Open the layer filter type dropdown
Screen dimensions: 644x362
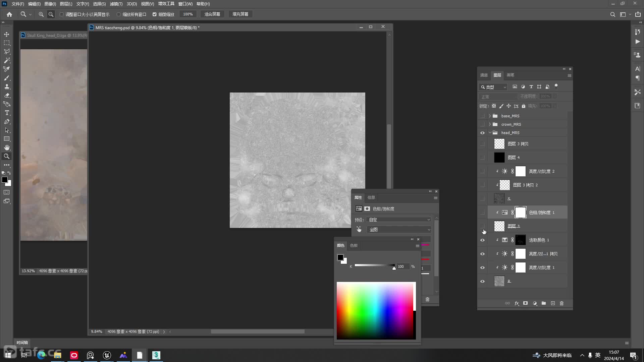pyautogui.click(x=493, y=87)
